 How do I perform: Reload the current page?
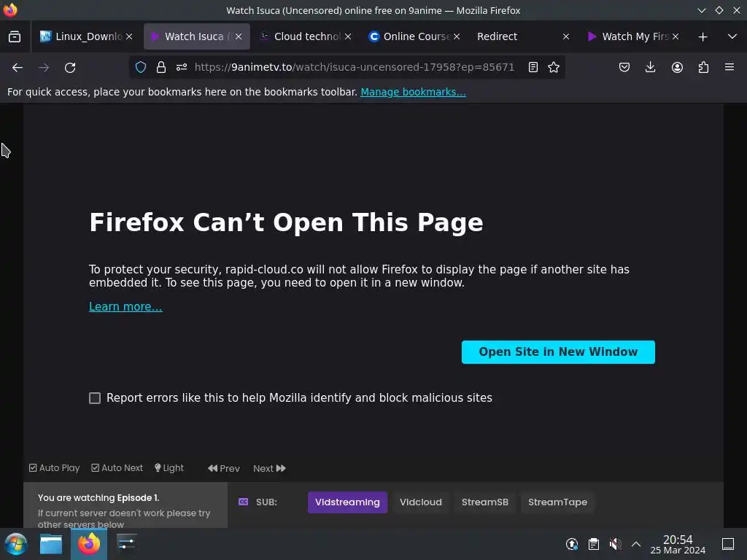tap(70, 68)
